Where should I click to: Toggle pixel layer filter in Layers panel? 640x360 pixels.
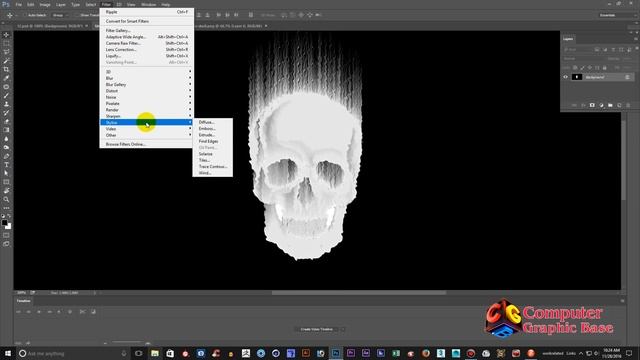597,50
